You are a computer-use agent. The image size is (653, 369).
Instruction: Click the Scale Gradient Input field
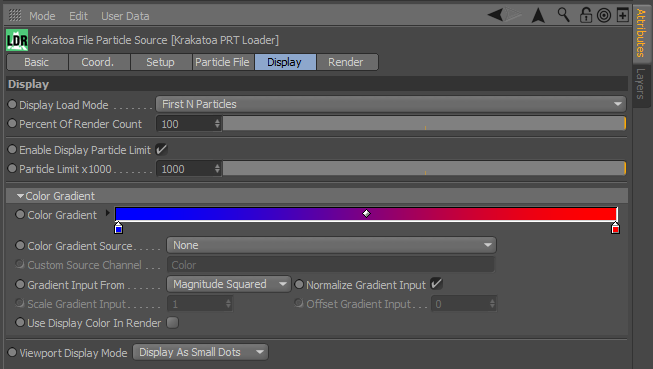(x=200, y=304)
